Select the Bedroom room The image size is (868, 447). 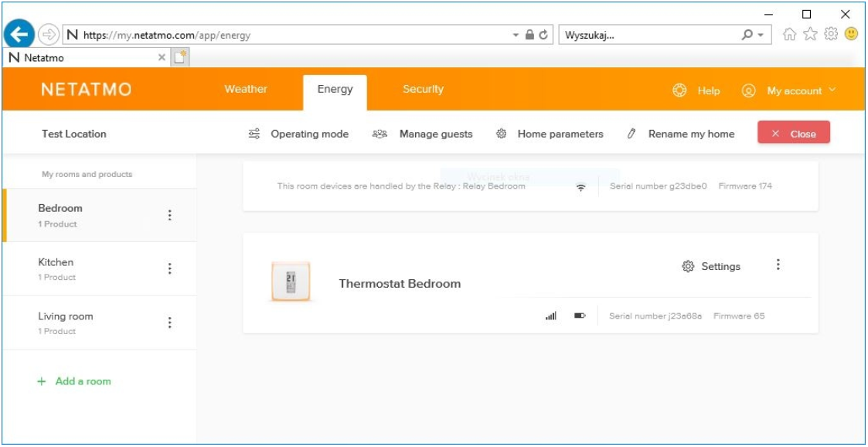(x=100, y=215)
